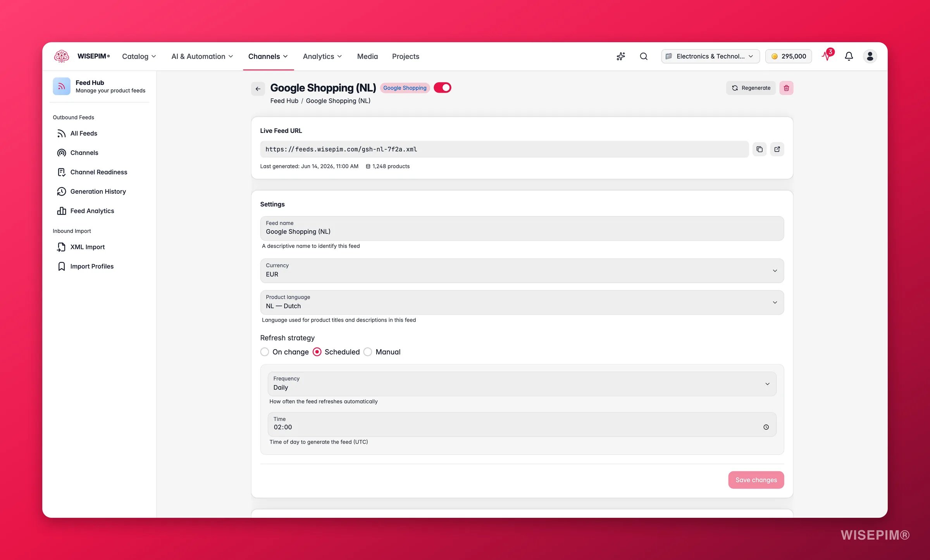930x560 pixels.
Task: Select the On change refresh strategy
Action: [265, 352]
